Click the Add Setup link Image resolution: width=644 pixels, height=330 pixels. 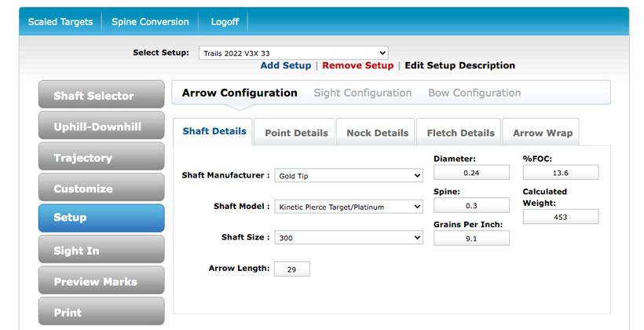(286, 66)
